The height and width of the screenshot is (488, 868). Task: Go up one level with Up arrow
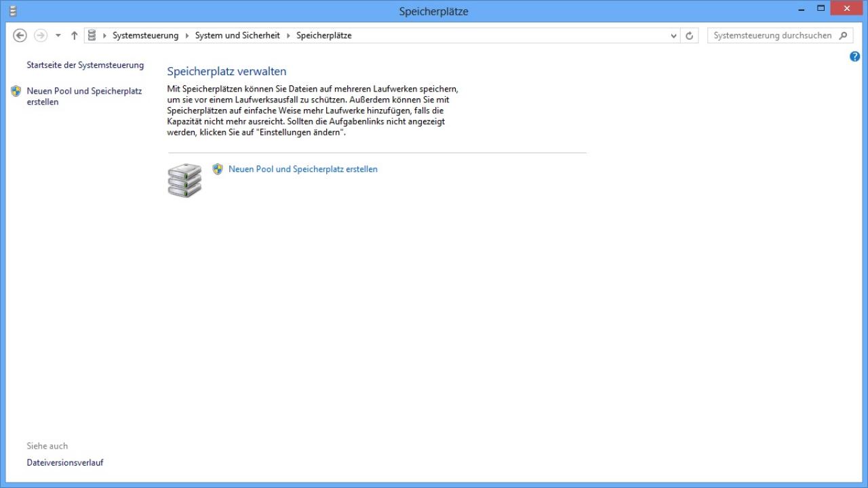click(x=74, y=35)
